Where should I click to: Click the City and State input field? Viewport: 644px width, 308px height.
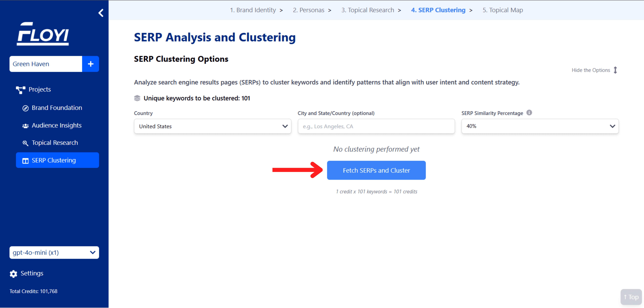(x=376, y=126)
